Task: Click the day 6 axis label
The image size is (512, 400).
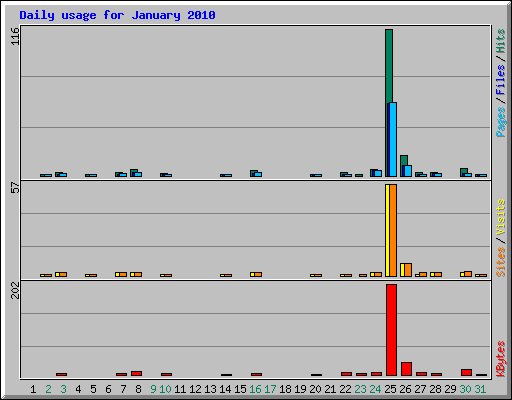Action: pos(108,389)
